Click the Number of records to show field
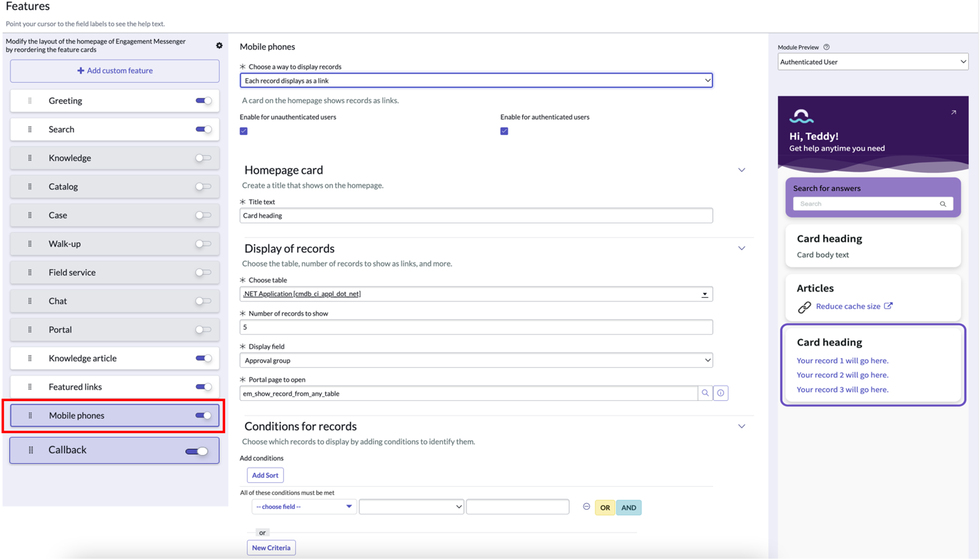Viewport: 980px width, 559px height. [476, 327]
